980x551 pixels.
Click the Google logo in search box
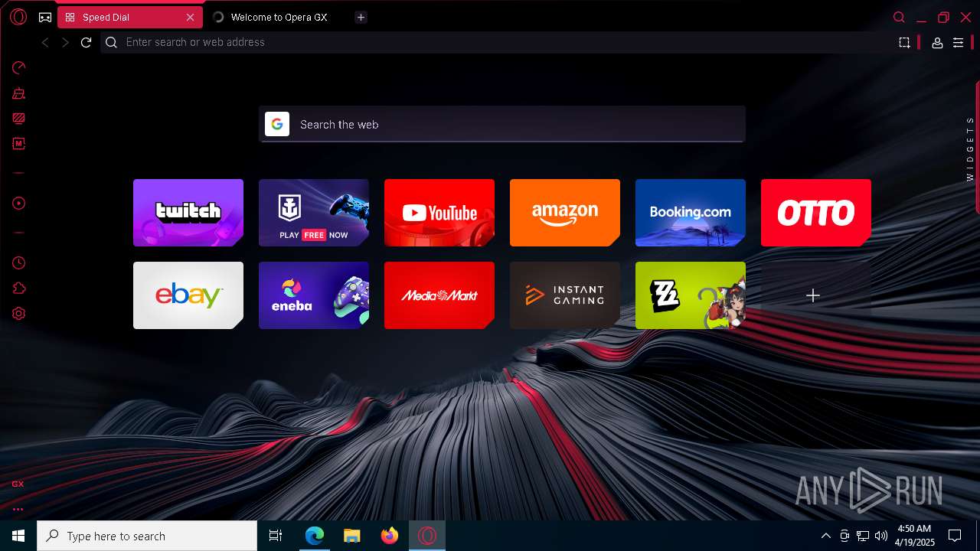[x=277, y=124]
